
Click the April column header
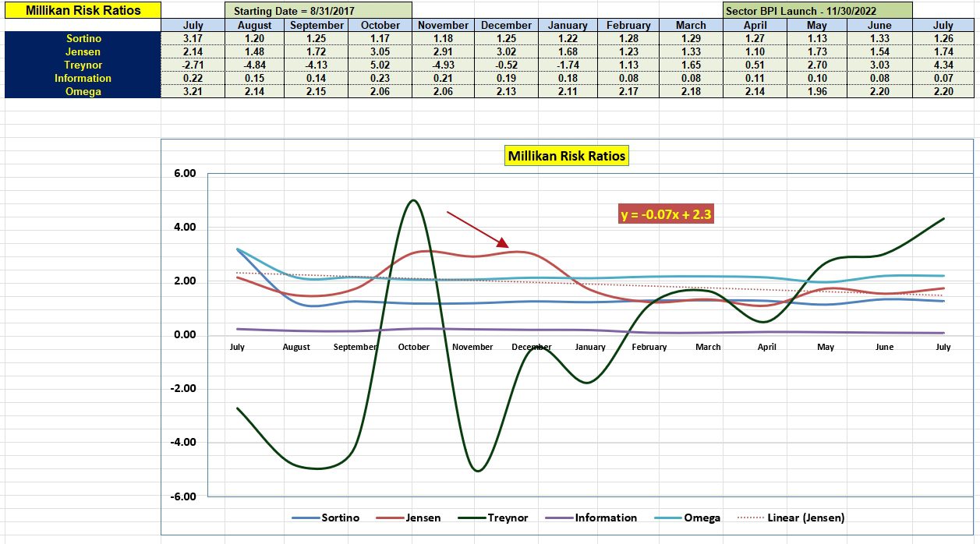[x=754, y=26]
